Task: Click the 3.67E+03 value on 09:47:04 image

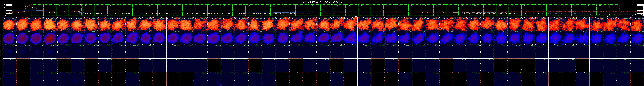Action: click(x=54, y=18)
